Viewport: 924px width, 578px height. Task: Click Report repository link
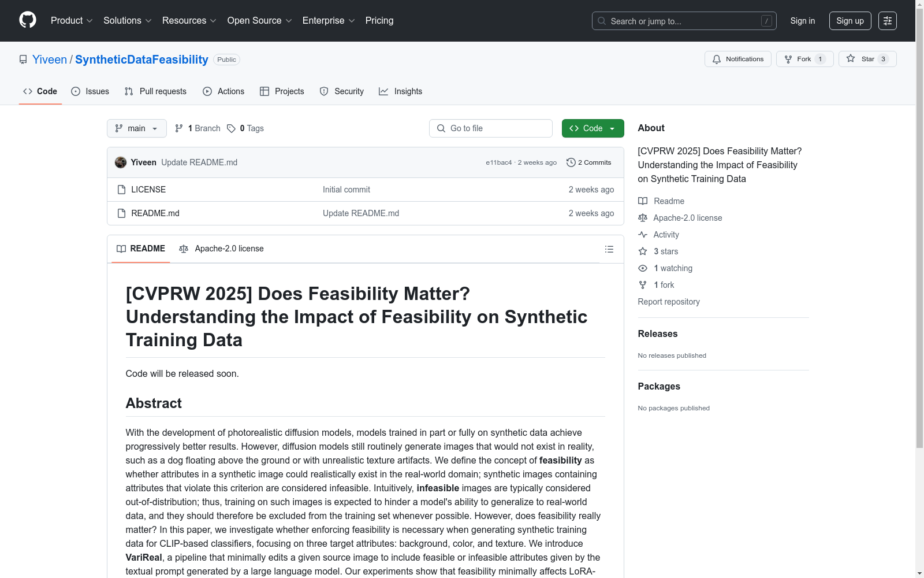(669, 302)
